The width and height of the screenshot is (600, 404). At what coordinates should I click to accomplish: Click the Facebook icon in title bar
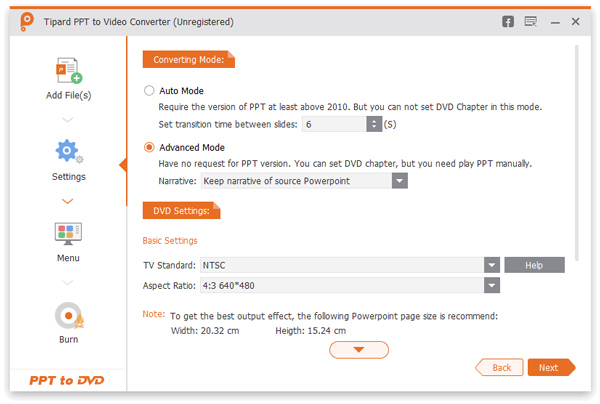pyautogui.click(x=508, y=22)
